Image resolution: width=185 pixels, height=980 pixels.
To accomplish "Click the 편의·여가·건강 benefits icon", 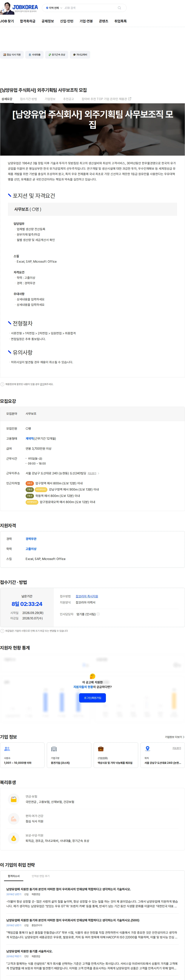I will [14, 819].
